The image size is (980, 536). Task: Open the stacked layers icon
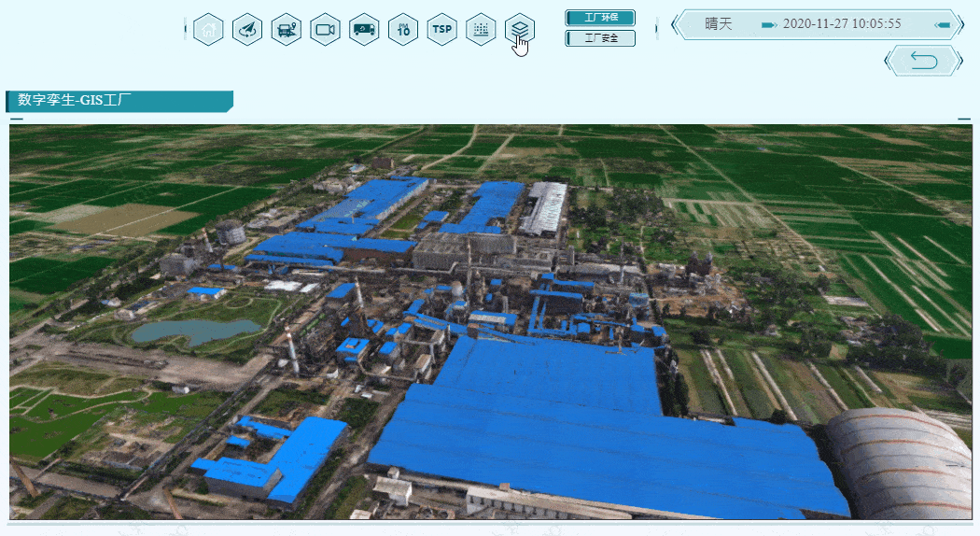pos(520,29)
